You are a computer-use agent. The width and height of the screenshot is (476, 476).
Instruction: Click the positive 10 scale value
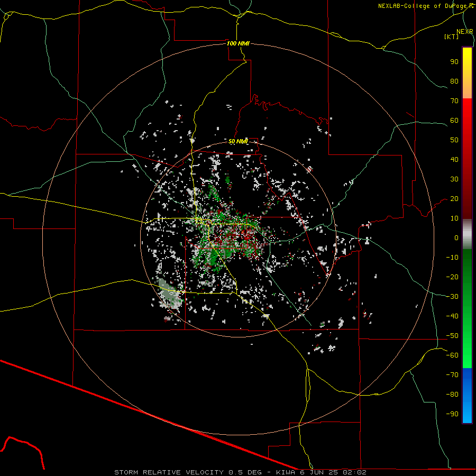(454, 218)
